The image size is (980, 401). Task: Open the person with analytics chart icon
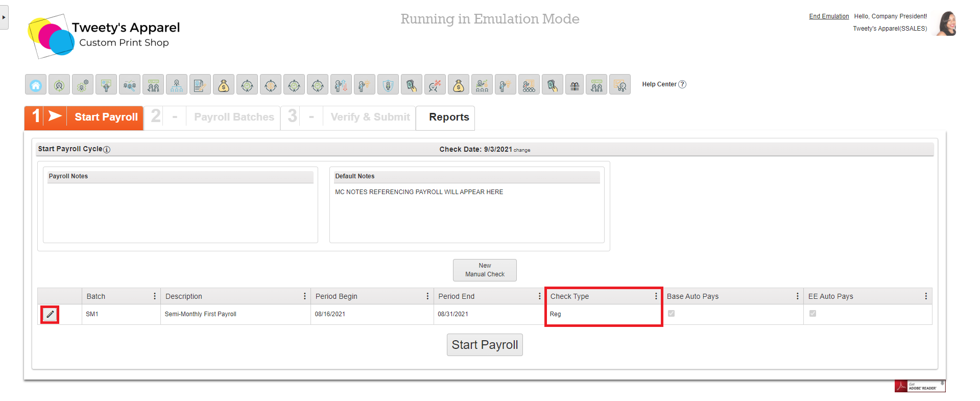[620, 85]
